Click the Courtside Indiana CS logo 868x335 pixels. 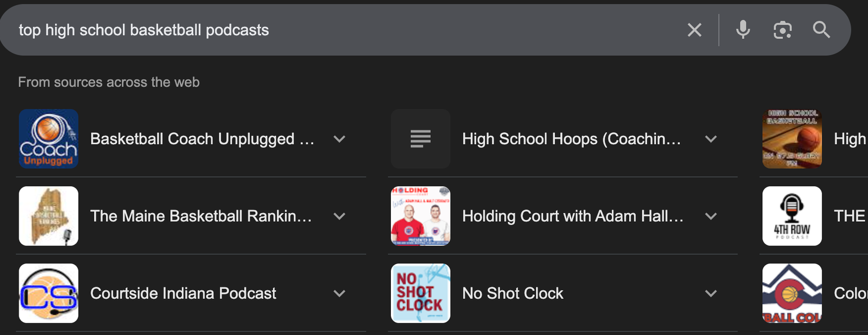tap(48, 293)
